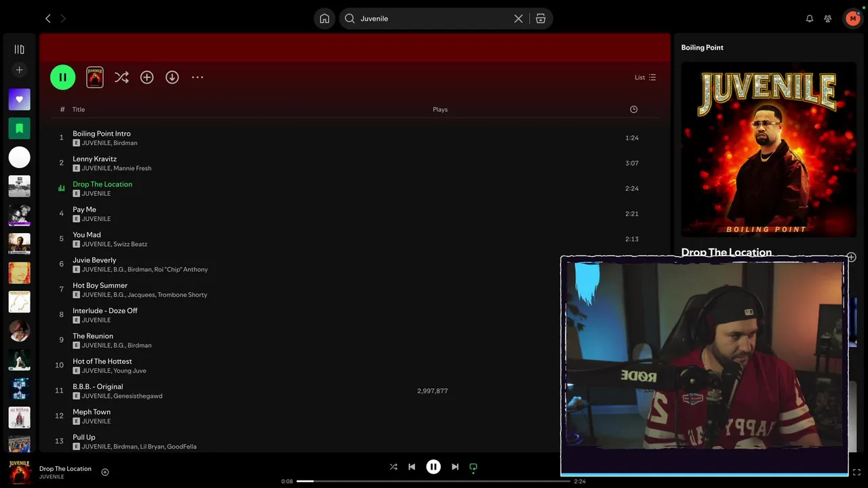Go back with the left chevron arrow
The image size is (868, 488).
[47, 18]
